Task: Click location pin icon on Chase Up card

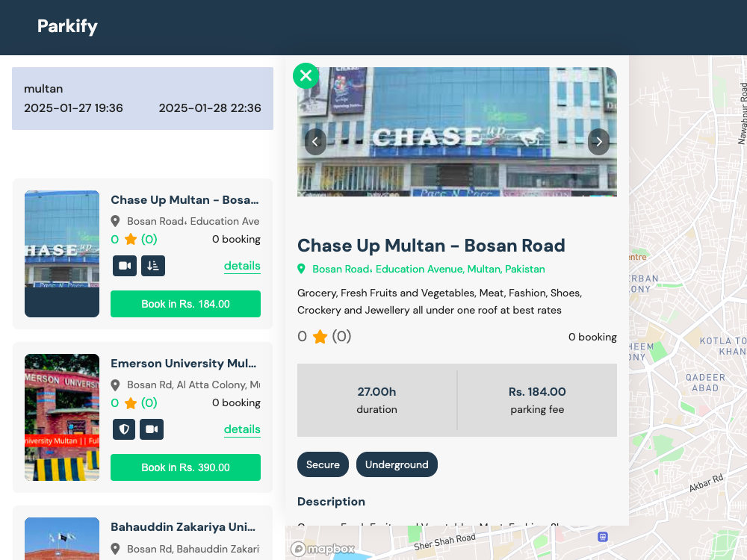Action: tap(115, 222)
